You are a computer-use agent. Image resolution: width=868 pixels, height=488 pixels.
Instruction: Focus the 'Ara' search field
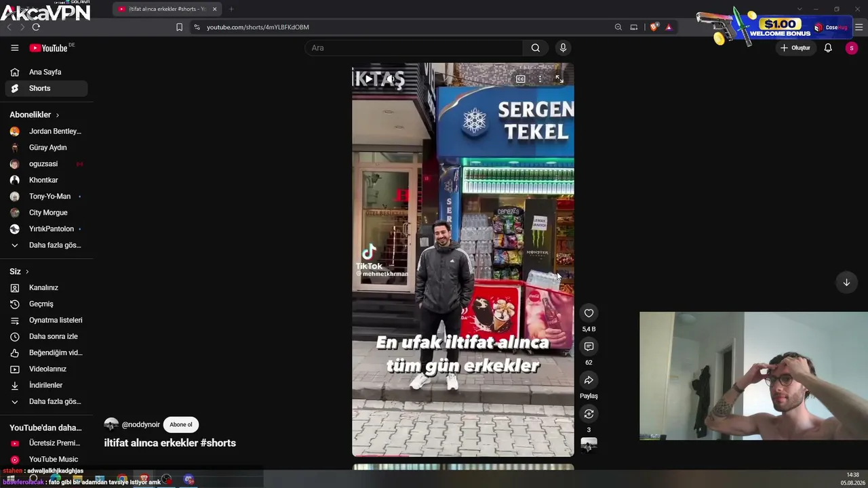point(413,48)
